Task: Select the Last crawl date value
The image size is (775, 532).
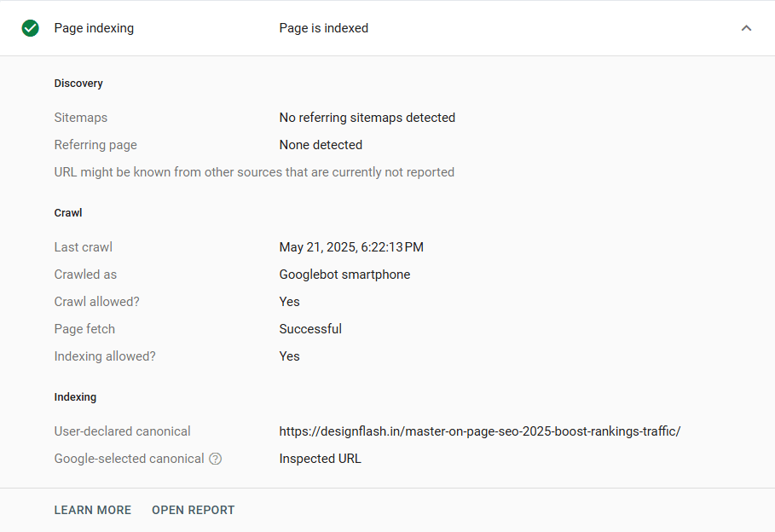Action: tap(351, 247)
